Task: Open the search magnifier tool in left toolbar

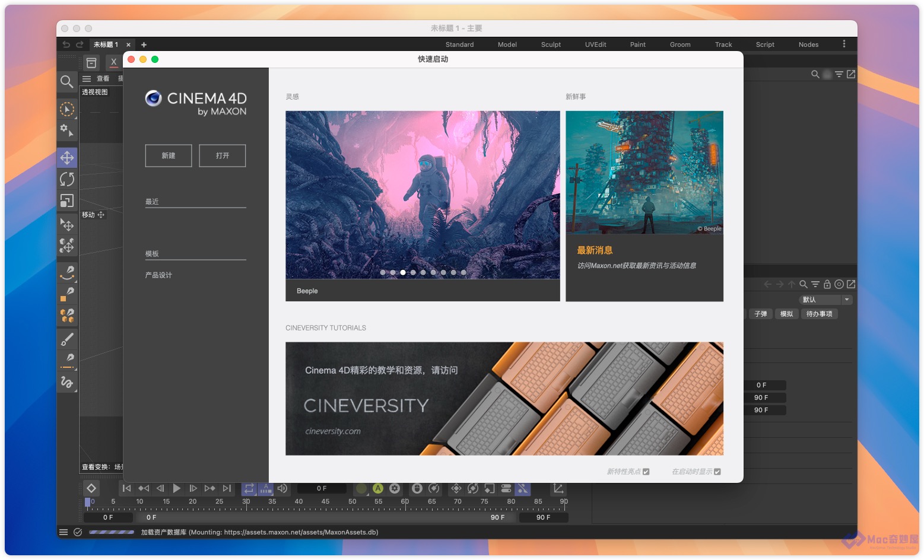Action: (67, 81)
